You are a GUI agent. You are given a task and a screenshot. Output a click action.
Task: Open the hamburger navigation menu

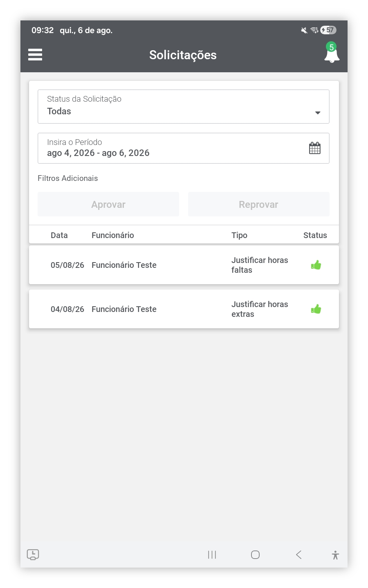35,55
